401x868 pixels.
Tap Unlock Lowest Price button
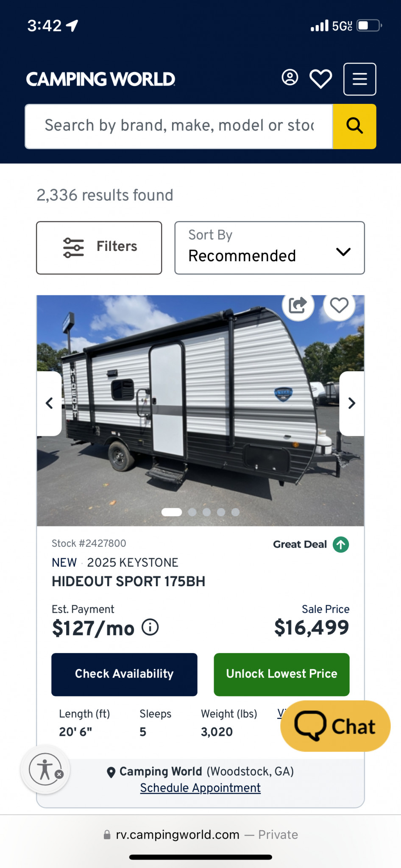281,674
